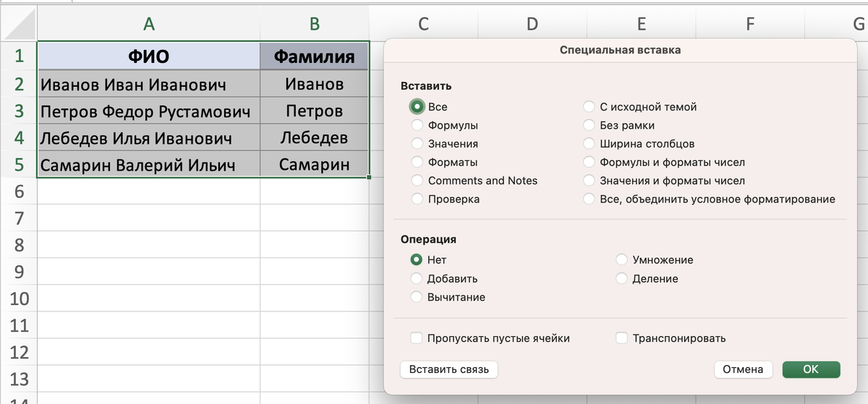Choose the 'Проверка' radio button
Screen dimensions: 868x404
[x=417, y=199]
